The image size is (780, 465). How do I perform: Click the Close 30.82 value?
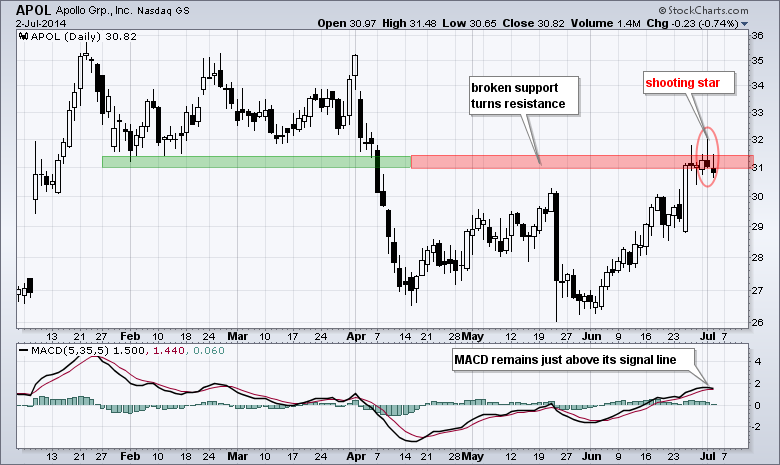point(533,23)
